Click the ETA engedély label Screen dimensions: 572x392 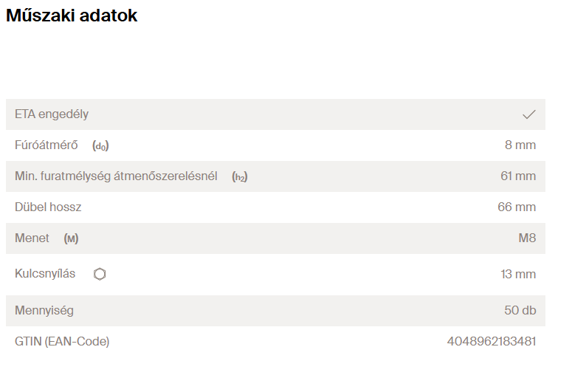tap(52, 114)
